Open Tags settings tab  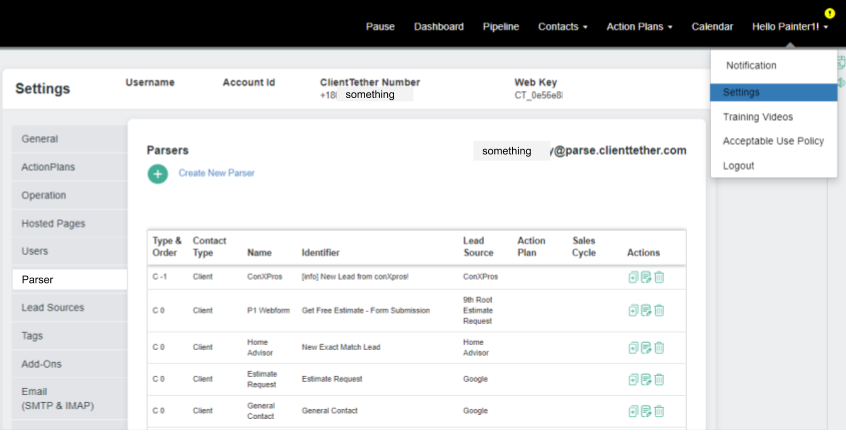tap(70, 335)
